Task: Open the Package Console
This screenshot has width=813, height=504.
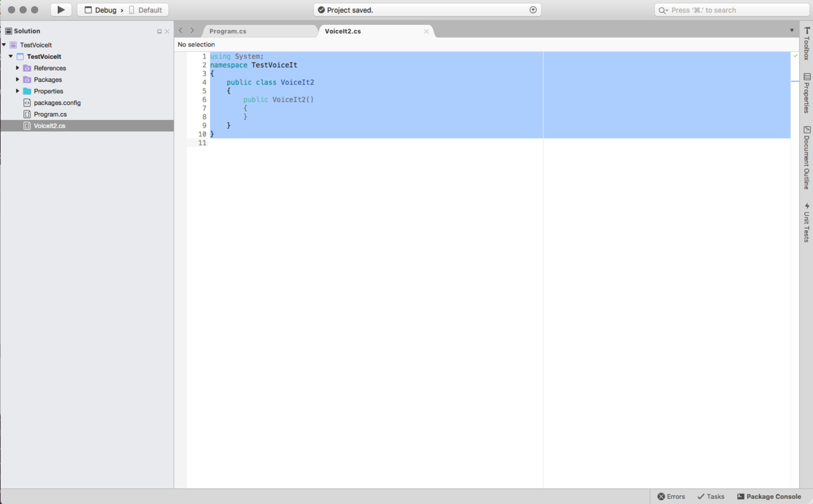Action: point(769,496)
